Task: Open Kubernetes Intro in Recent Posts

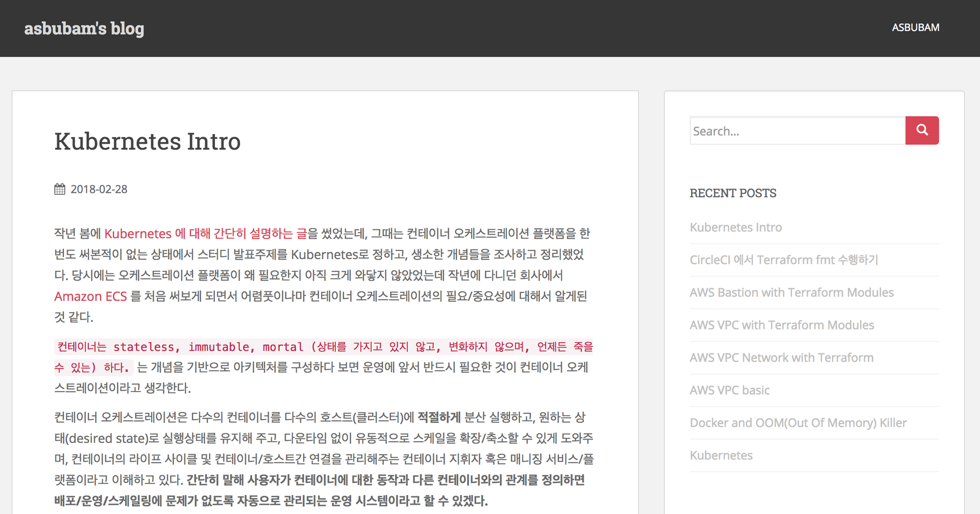Action: 736,227
